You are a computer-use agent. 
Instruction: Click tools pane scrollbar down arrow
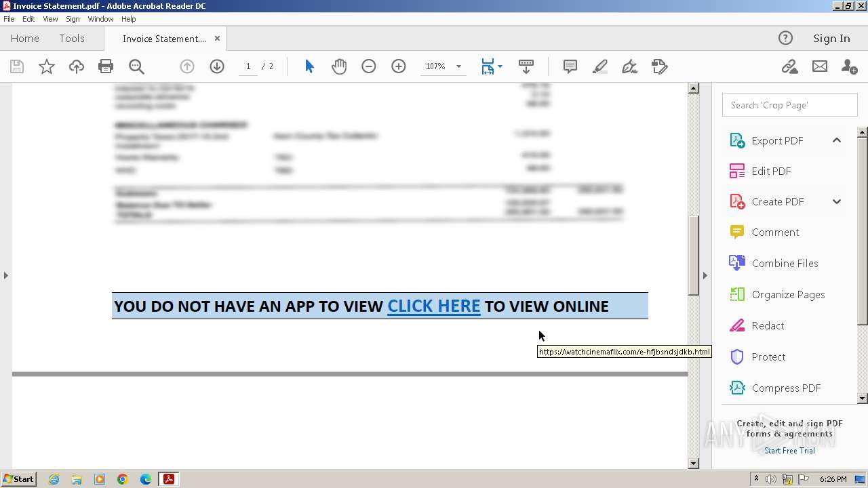(863, 399)
